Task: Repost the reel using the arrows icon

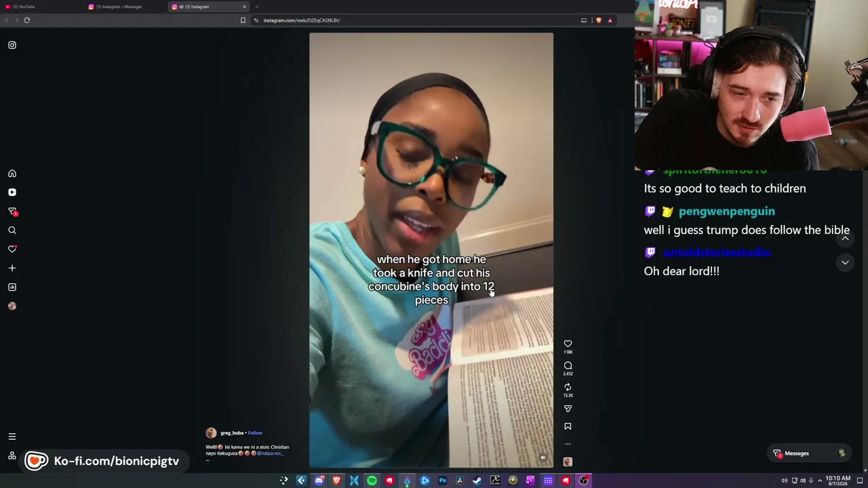Action: click(568, 387)
